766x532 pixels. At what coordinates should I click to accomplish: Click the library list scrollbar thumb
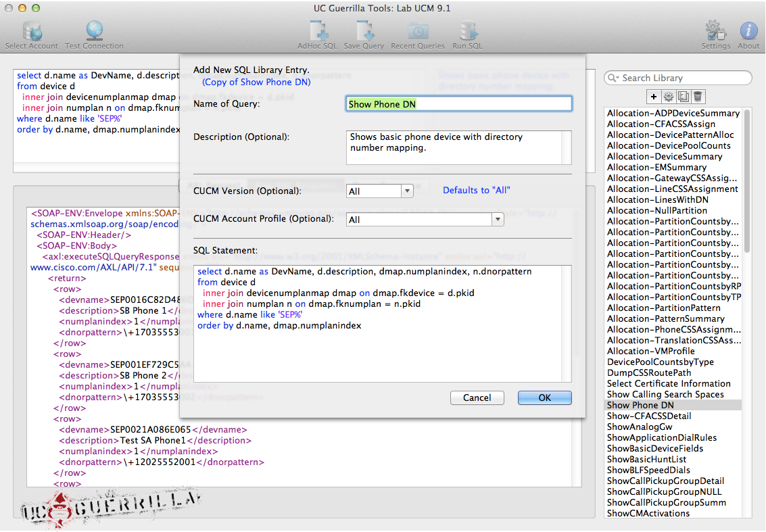coord(747,180)
